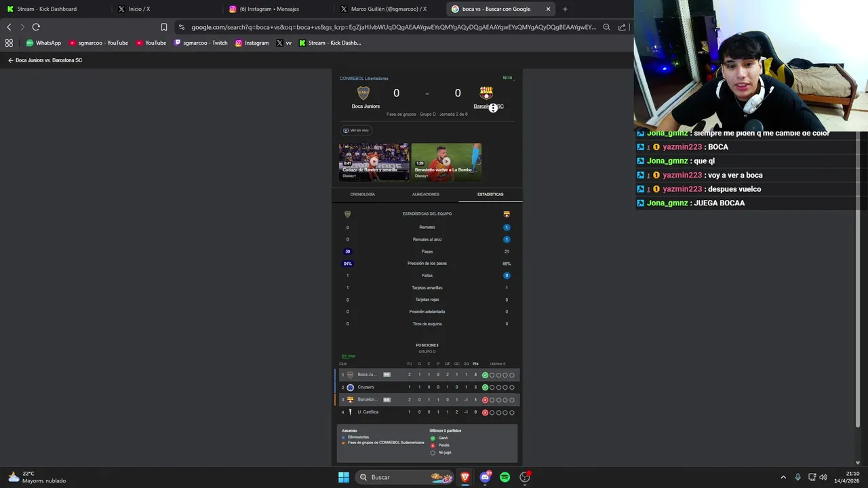Click the microphone icon in the system tray

pos(797,477)
